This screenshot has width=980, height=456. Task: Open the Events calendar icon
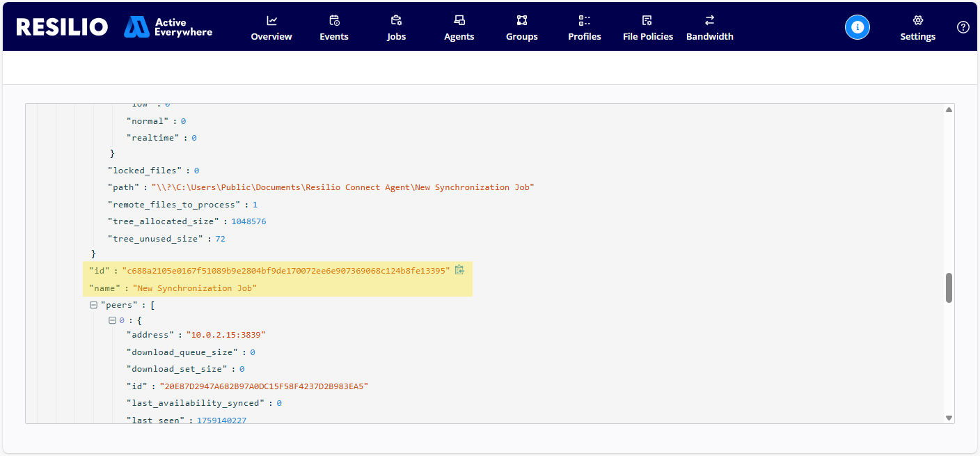(x=334, y=21)
